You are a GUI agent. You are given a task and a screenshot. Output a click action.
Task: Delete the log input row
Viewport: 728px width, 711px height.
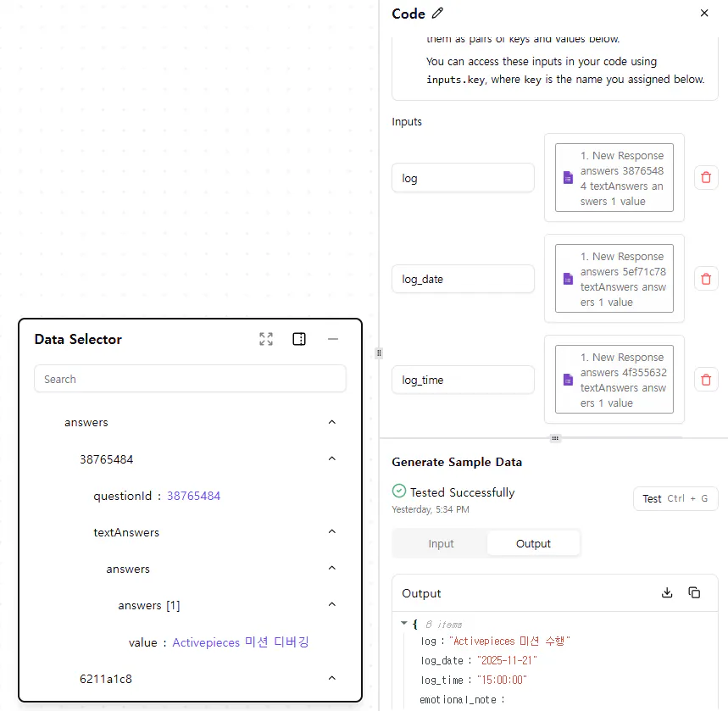tap(706, 178)
